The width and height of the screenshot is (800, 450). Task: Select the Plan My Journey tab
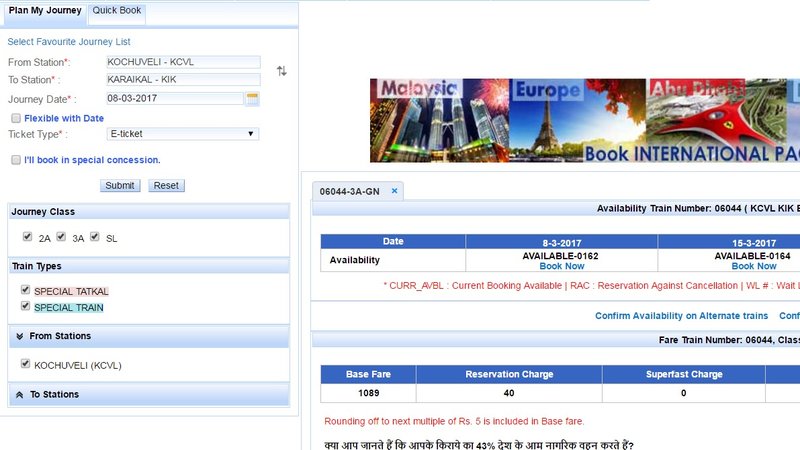pyautogui.click(x=43, y=10)
